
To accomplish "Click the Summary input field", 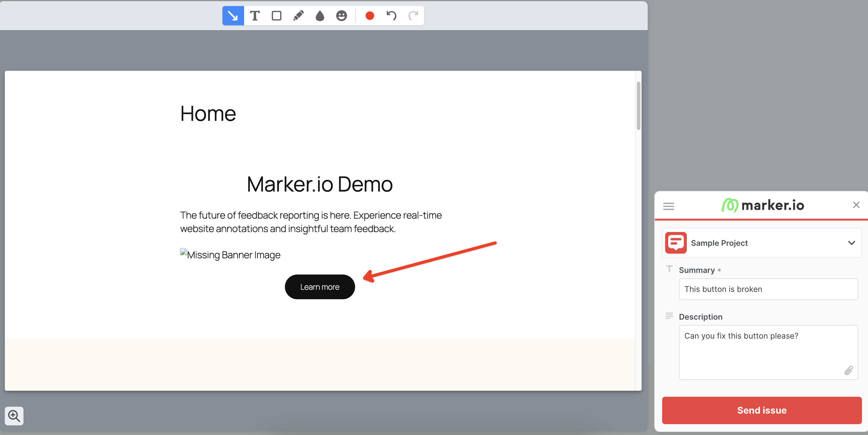I will point(768,289).
